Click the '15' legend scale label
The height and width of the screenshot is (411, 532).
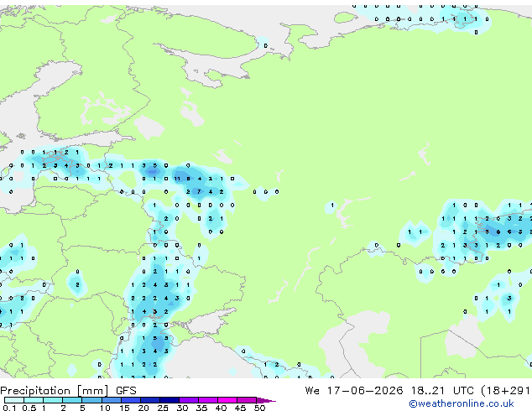(124, 408)
